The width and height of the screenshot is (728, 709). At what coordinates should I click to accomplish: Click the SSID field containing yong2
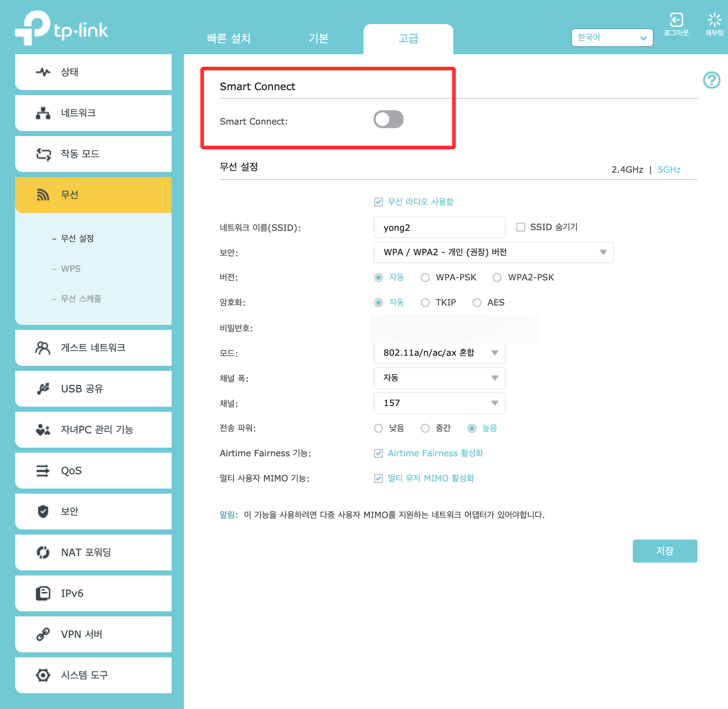[x=439, y=227]
